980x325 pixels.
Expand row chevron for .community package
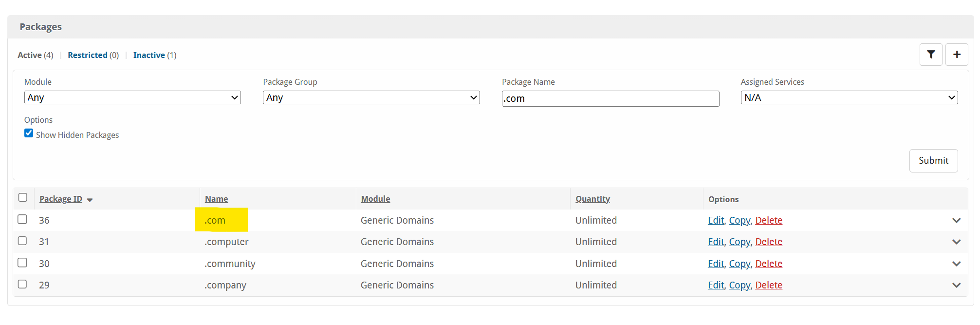point(956,264)
